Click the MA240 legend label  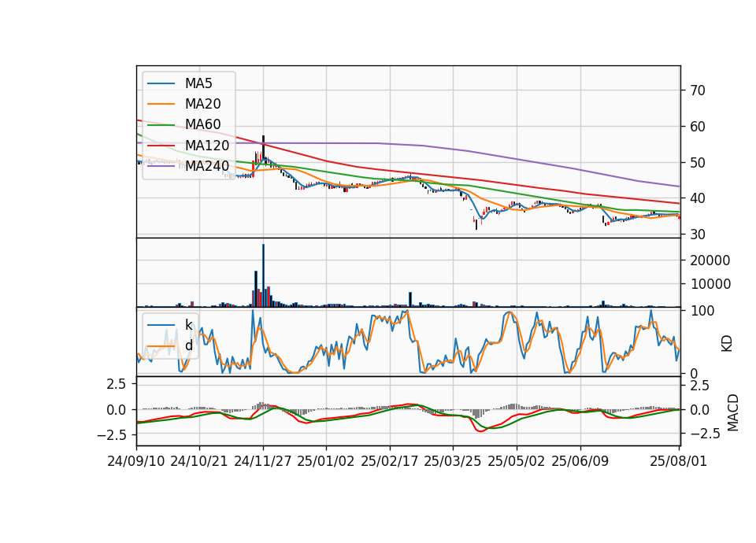coord(207,166)
